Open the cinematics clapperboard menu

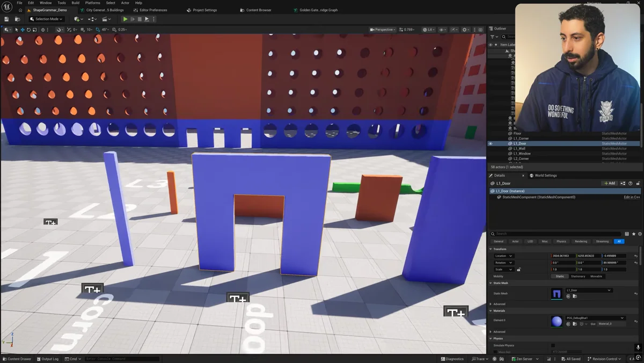(107, 19)
